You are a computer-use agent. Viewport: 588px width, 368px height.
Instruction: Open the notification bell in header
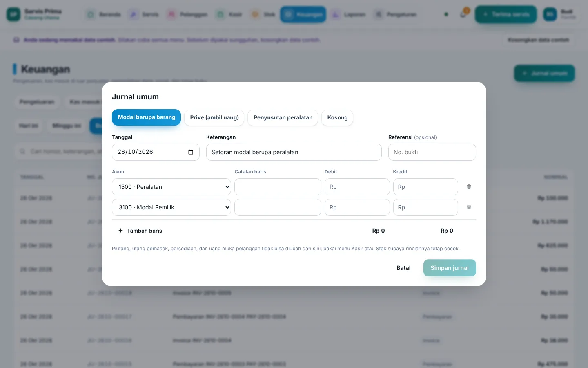(463, 14)
